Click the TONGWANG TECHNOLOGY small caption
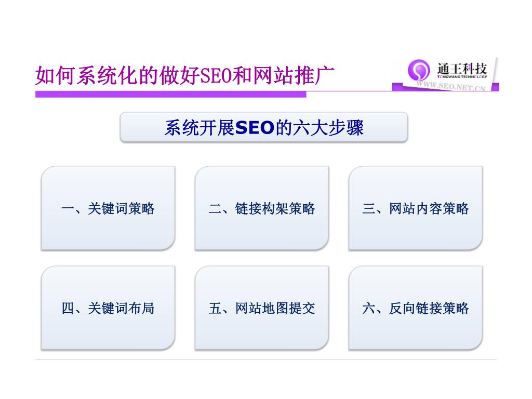Screen dimensions: 532x399 pos(462,77)
